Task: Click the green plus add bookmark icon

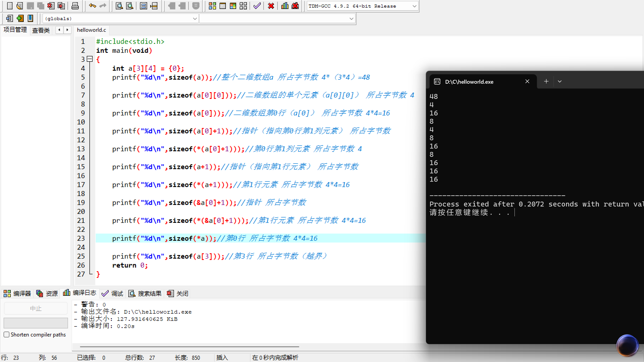Action: coord(20,18)
